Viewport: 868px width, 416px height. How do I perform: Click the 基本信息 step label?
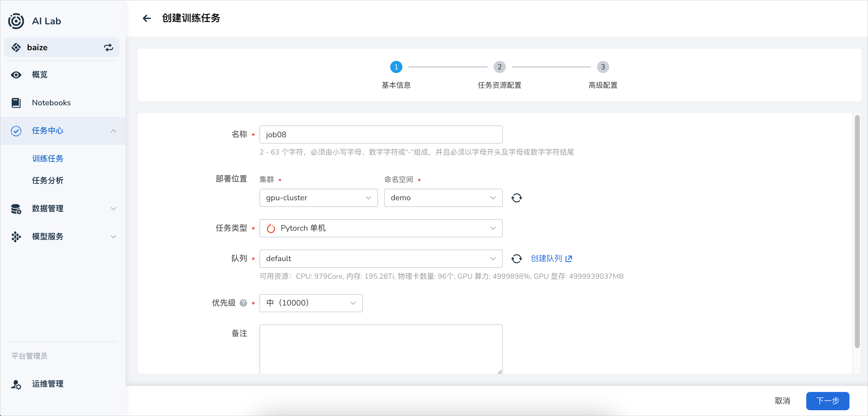coord(396,85)
